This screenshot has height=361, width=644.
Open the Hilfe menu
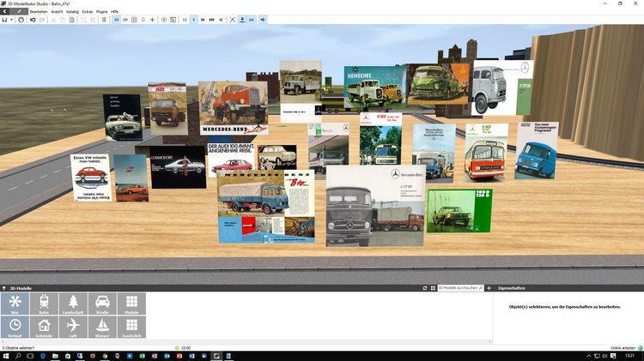click(114, 11)
